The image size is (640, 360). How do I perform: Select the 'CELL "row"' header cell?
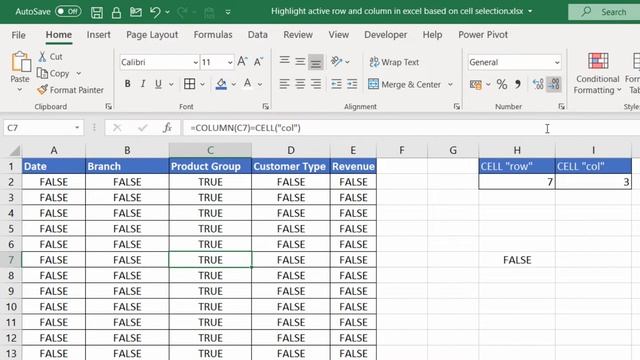tap(517, 166)
